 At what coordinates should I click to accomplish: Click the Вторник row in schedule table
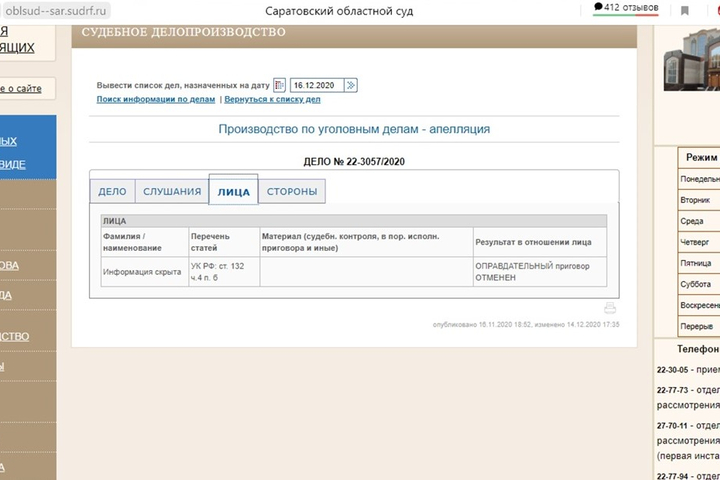click(699, 200)
